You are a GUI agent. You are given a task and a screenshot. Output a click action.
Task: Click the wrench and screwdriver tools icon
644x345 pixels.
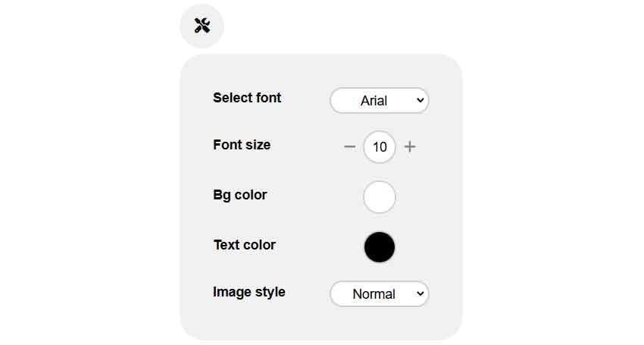tap(202, 26)
